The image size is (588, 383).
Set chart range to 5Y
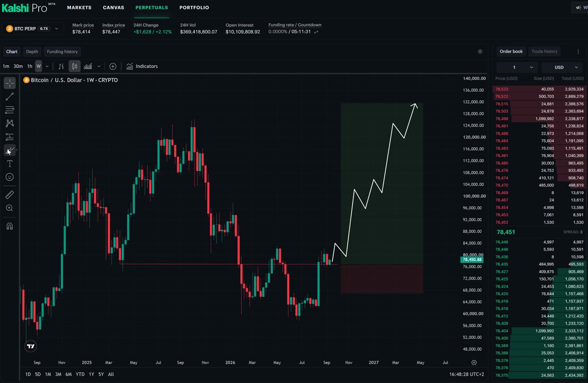pos(101,374)
